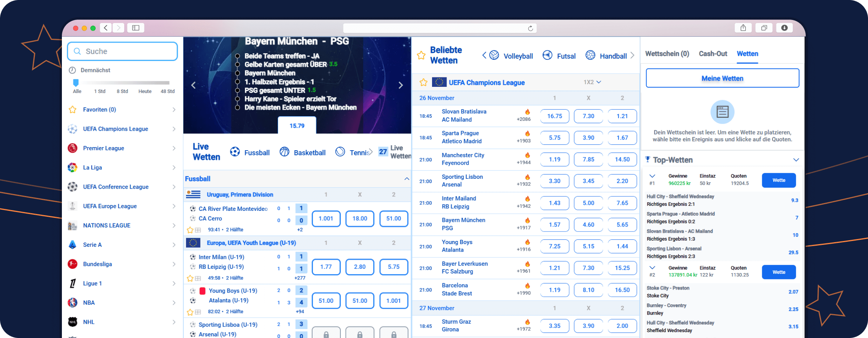Open the browser share icon

point(743,28)
